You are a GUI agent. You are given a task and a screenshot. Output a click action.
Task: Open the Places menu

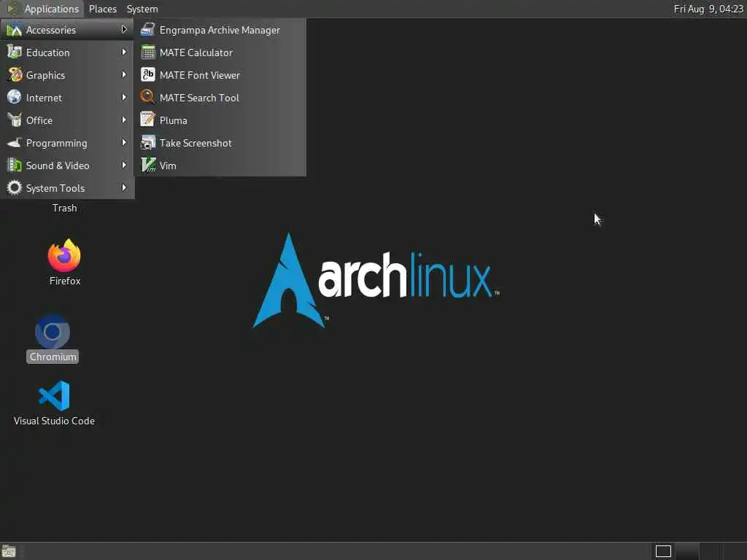pos(102,9)
